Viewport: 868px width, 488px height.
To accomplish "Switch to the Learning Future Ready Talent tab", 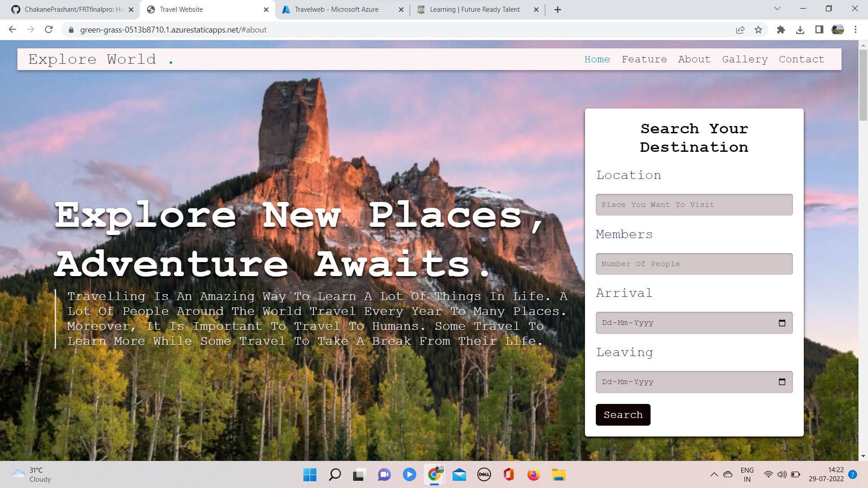I will [x=477, y=9].
